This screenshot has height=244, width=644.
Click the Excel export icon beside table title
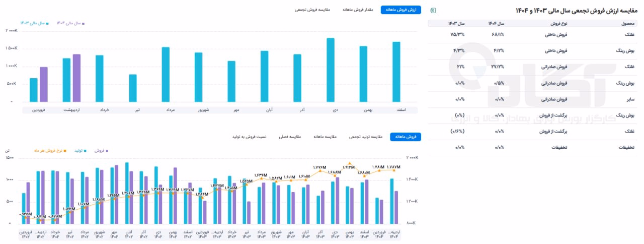(x=433, y=11)
